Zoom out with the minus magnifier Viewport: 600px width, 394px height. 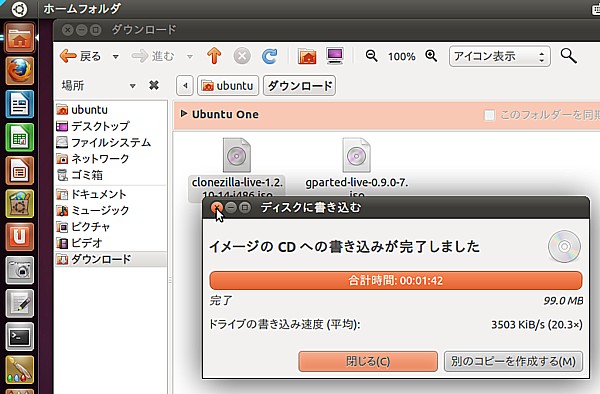(x=371, y=56)
